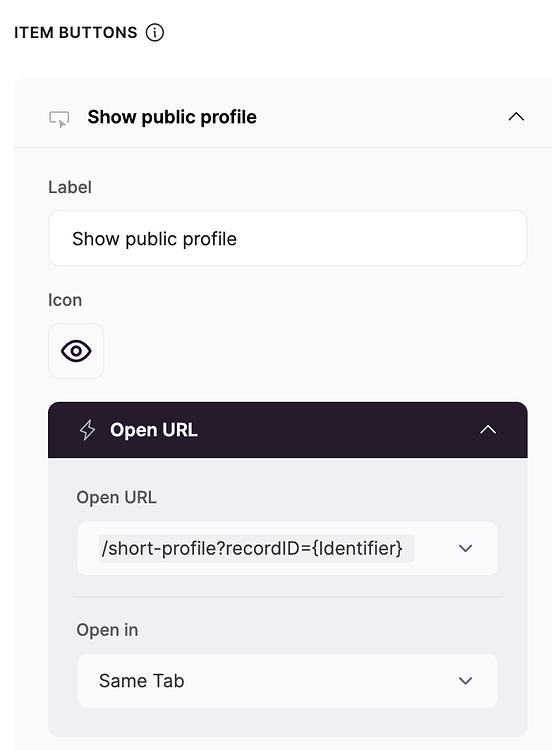Collapse the Show public profile section
This screenshot has width=552, height=750.
point(516,117)
